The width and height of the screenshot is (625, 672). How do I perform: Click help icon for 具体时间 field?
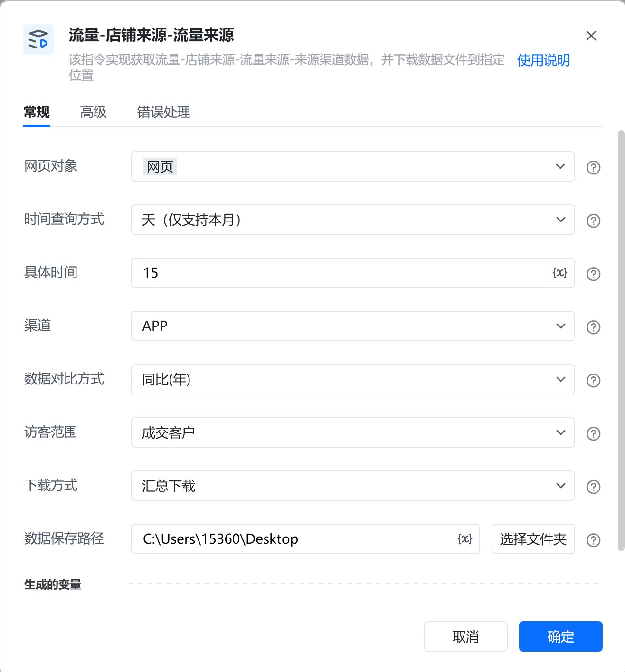point(593,274)
